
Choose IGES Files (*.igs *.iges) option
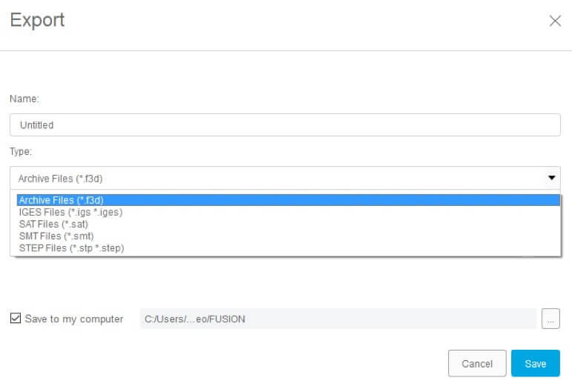[288, 212]
